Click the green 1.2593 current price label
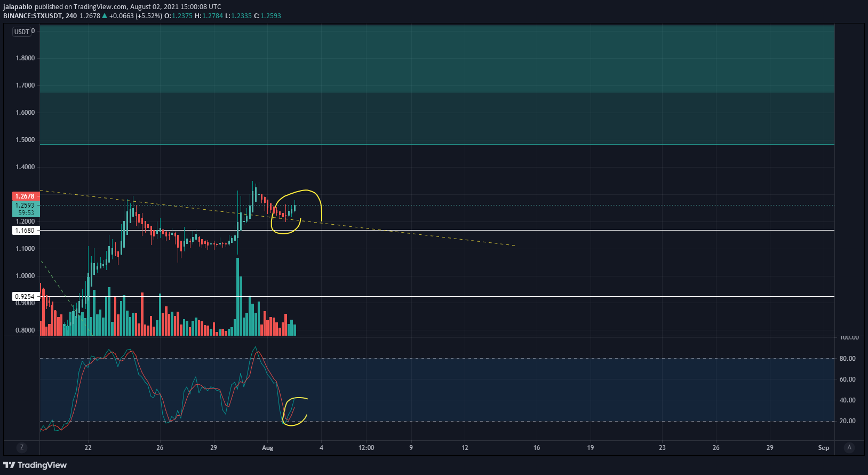The image size is (868, 475). [25, 205]
